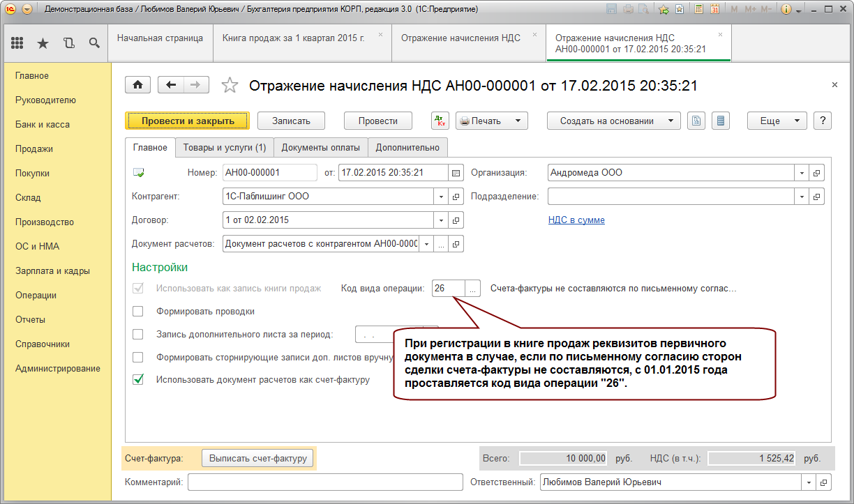Open Организация dropdown list
The height and width of the screenshot is (504, 854).
802,173
